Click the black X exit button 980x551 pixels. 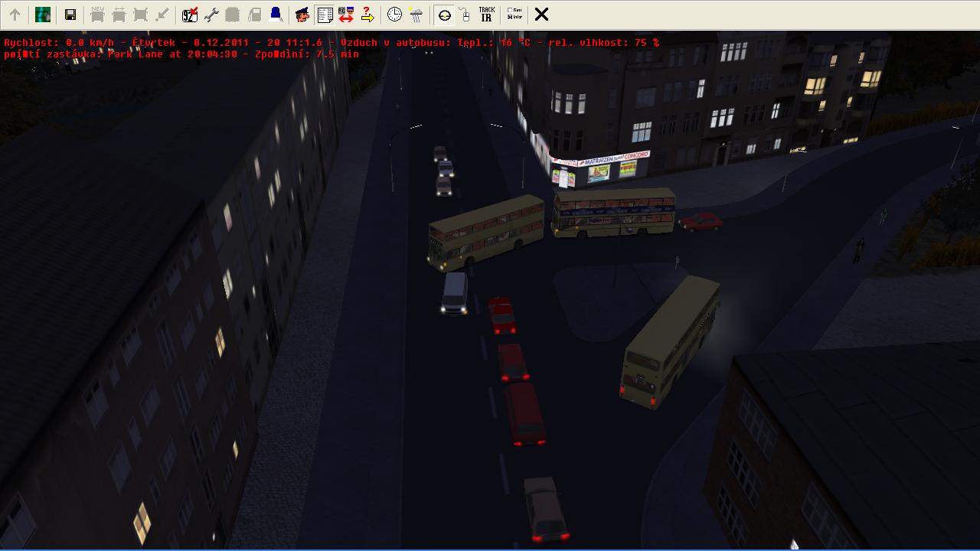tap(541, 15)
